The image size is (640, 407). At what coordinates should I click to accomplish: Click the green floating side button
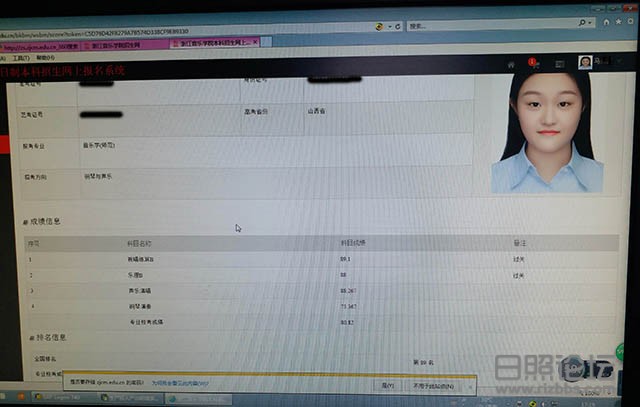point(620,351)
